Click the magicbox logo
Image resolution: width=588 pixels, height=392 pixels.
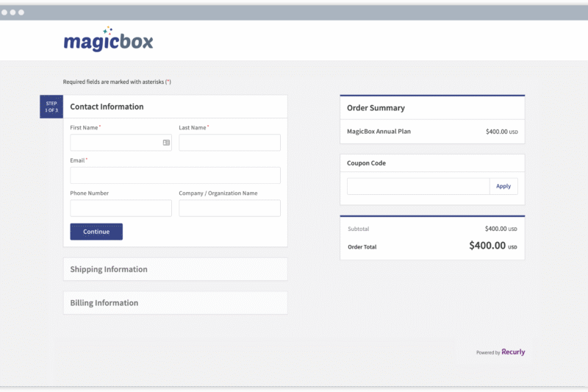coord(108,40)
